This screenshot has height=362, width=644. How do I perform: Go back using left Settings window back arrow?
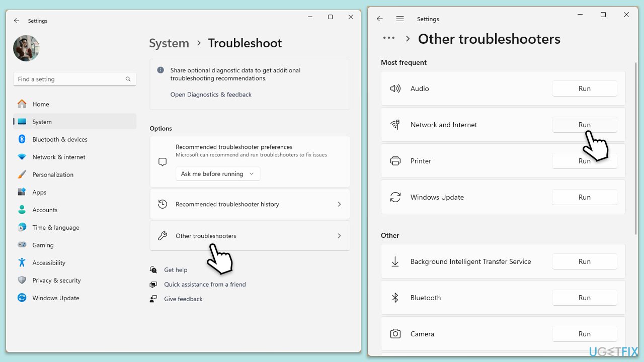[17, 21]
